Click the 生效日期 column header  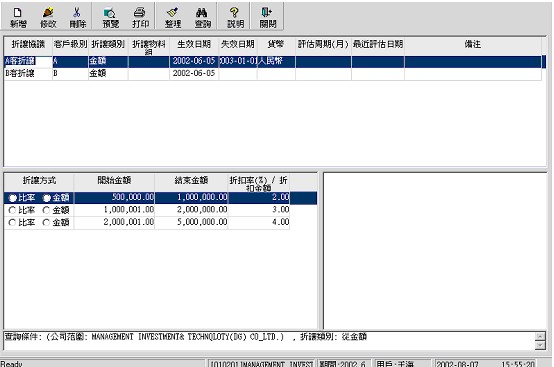point(194,46)
